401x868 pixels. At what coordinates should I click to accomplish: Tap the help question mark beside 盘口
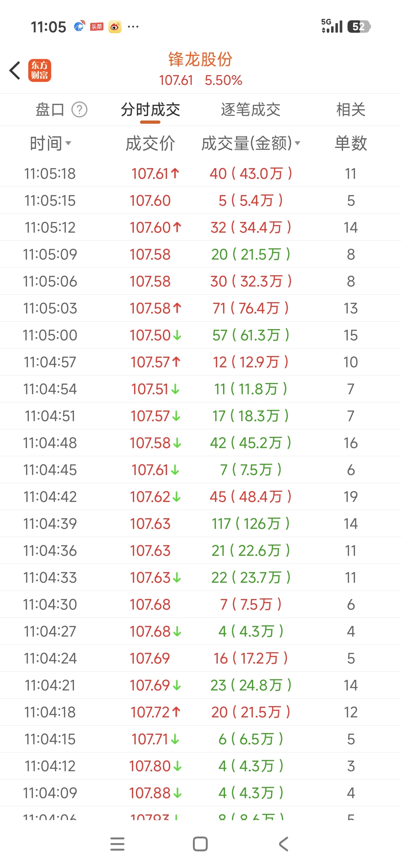[x=79, y=110]
